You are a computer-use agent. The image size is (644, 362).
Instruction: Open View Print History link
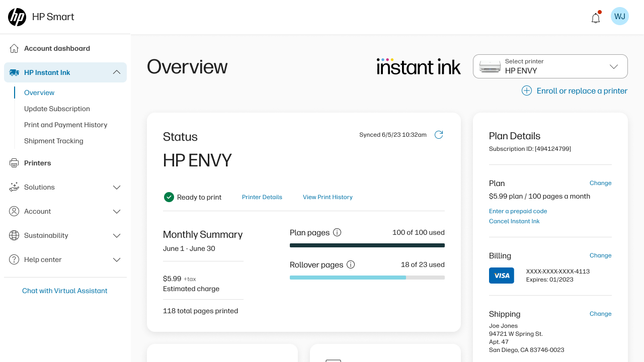tap(328, 197)
